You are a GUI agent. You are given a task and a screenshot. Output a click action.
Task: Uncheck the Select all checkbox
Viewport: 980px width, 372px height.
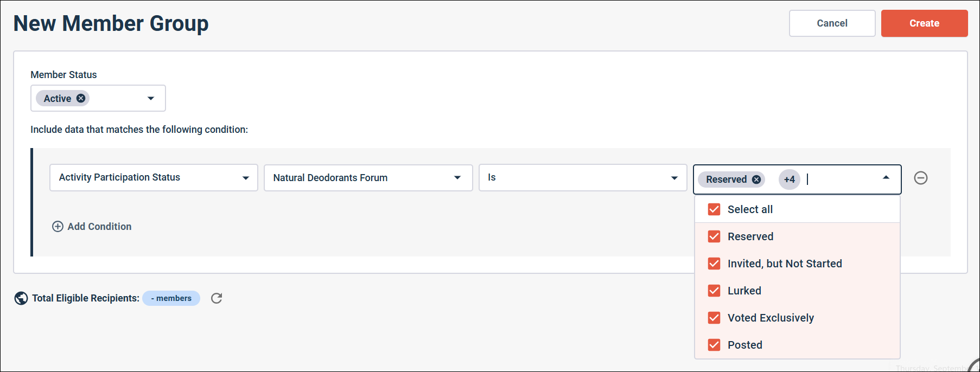tap(714, 209)
